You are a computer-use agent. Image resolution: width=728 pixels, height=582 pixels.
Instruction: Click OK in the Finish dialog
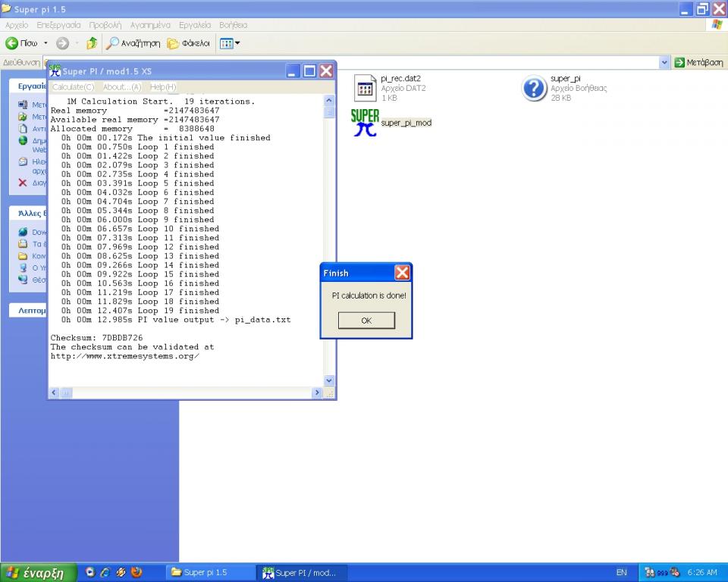click(366, 321)
